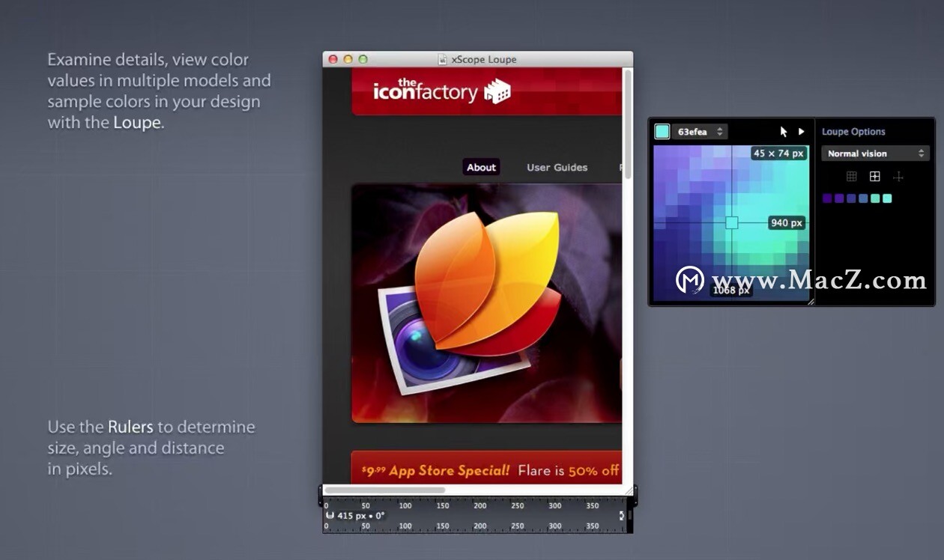
Task: Click the Iconfactory logo in header
Action: click(442, 91)
